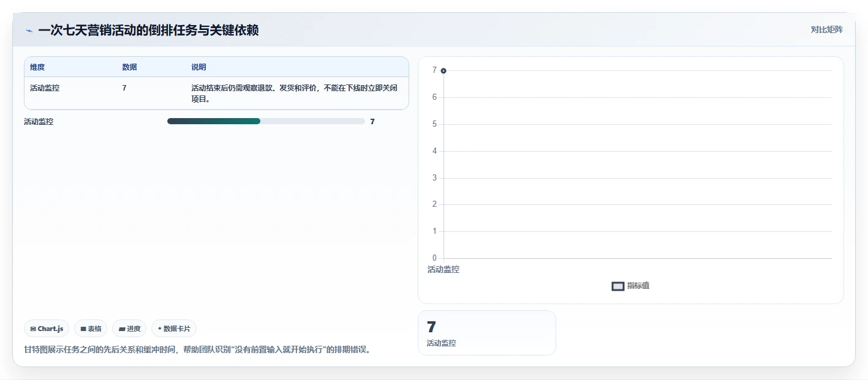Click the 活动监控 table cell
The height and width of the screenshot is (380, 868).
coord(45,88)
